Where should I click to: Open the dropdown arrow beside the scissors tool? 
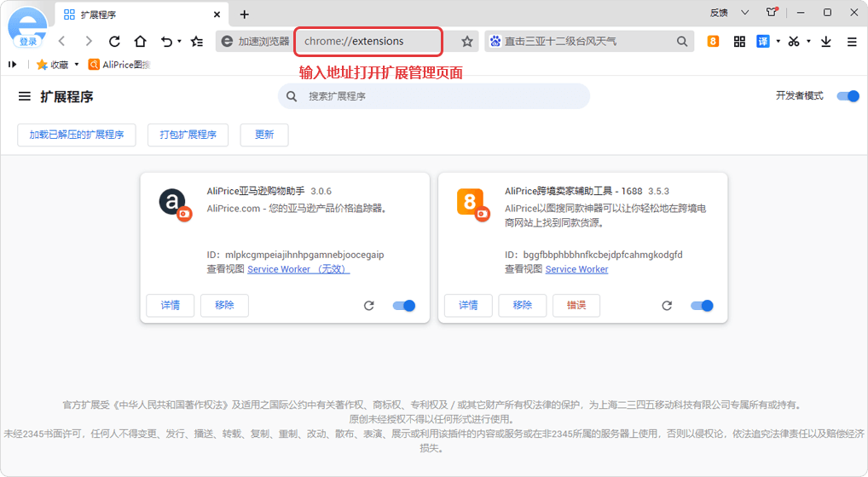click(x=809, y=41)
